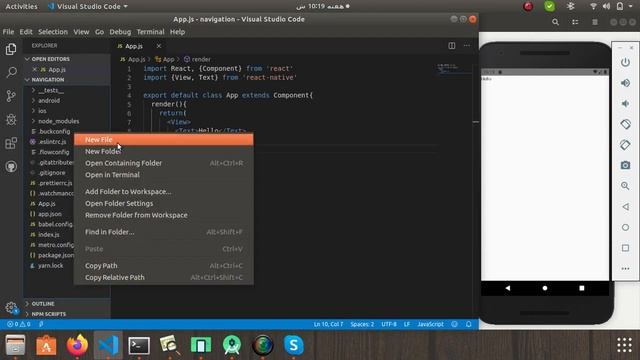Open the Debug view in activity bar
Screen dimensions: 640x360
[11, 120]
